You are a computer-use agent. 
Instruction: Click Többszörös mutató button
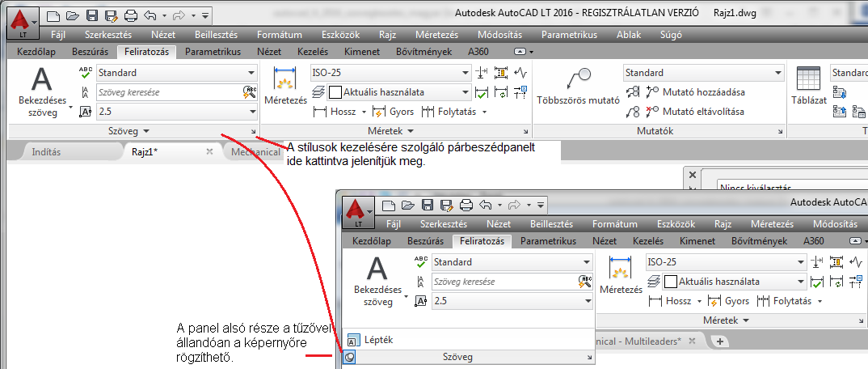(578, 87)
